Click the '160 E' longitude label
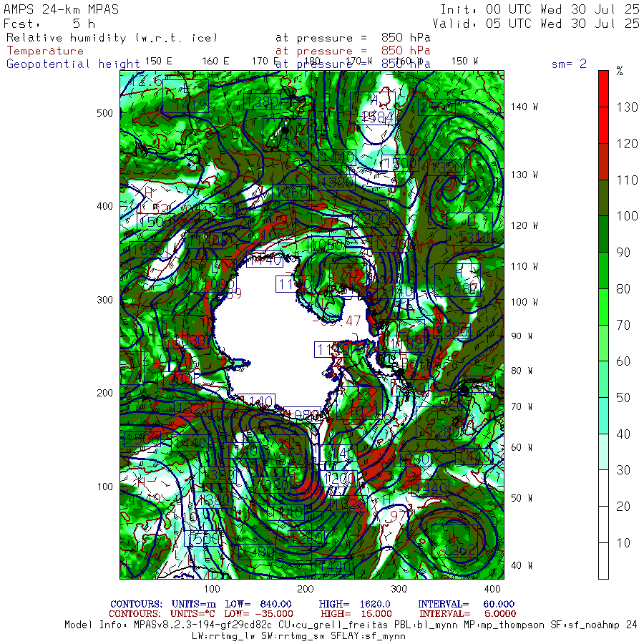The width and height of the screenshot is (644, 644). [215, 62]
